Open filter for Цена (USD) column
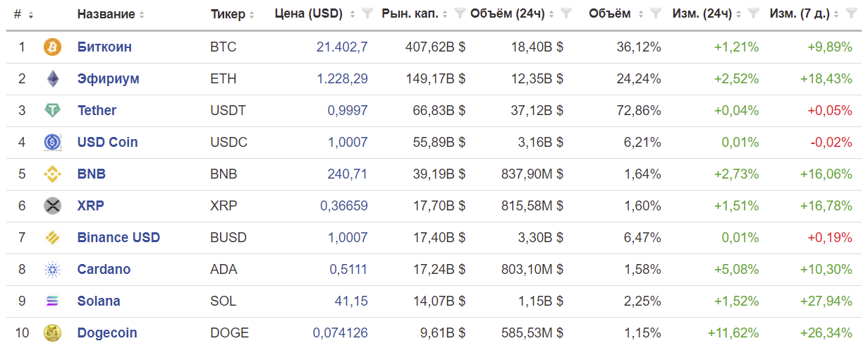Viewport: 868px width, 353px height. (367, 13)
